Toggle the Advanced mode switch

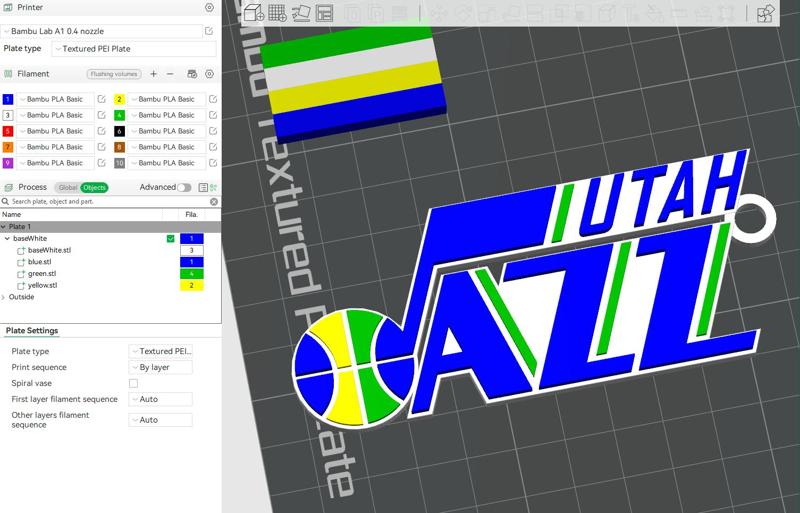pyautogui.click(x=184, y=187)
